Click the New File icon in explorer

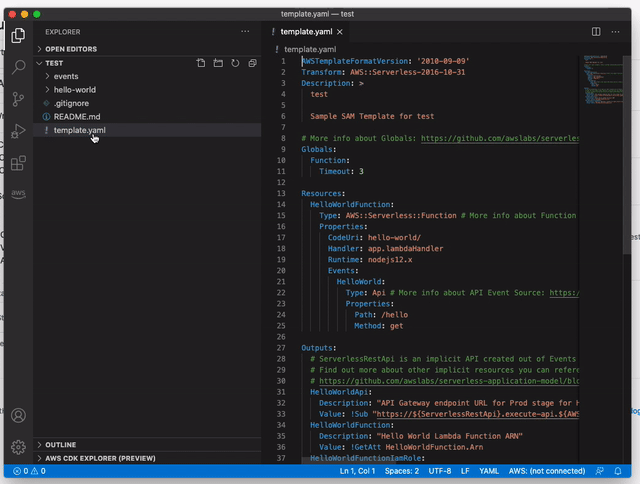point(201,63)
